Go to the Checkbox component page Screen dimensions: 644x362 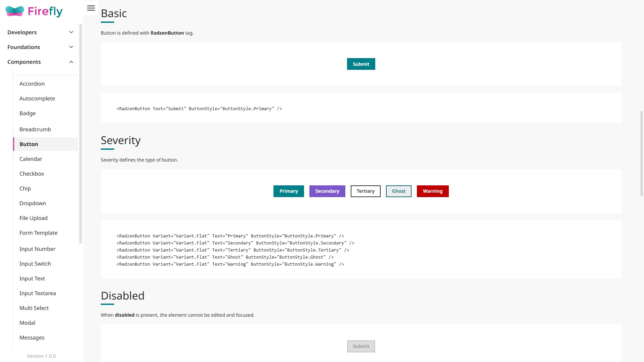point(32,174)
